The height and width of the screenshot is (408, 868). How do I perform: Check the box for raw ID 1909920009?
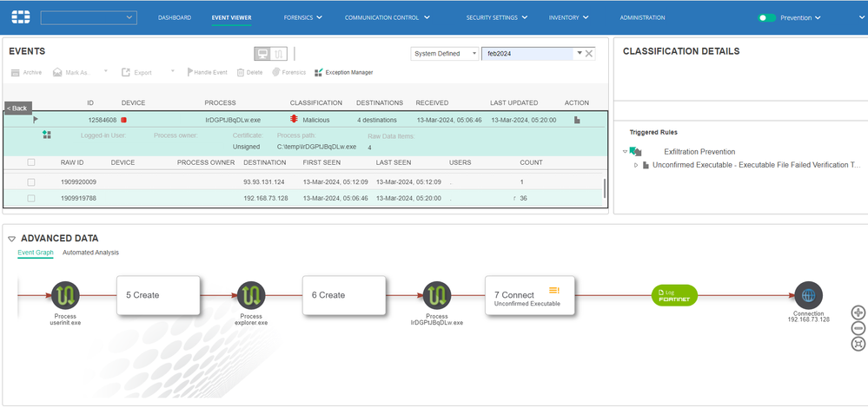coord(31,182)
